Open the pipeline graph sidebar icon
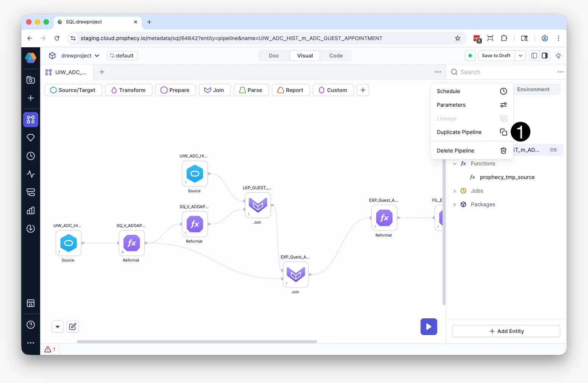Viewport: 588px width, 383px height. (31, 120)
